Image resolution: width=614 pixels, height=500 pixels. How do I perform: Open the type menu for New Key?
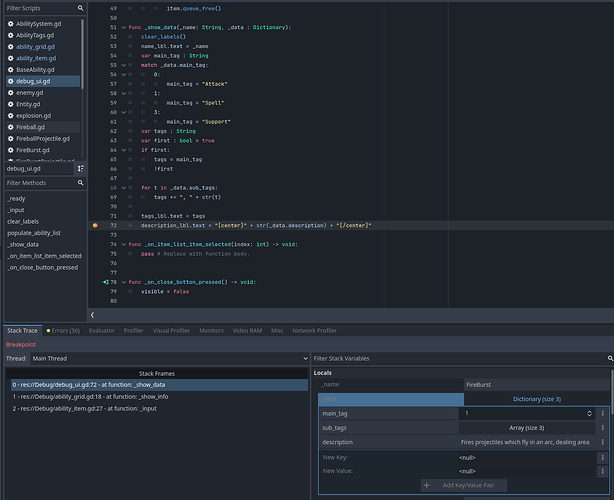tap(602, 457)
